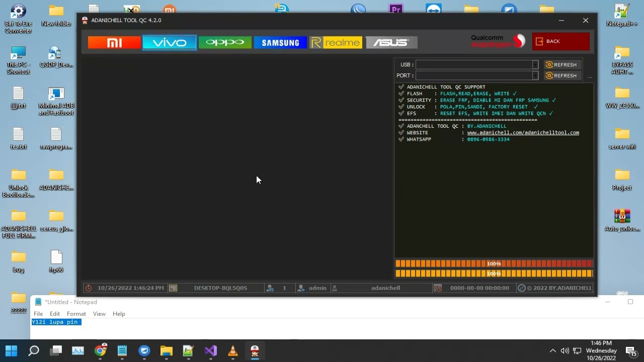Open Notepad View menu
This screenshot has height=362, width=644.
click(x=99, y=314)
